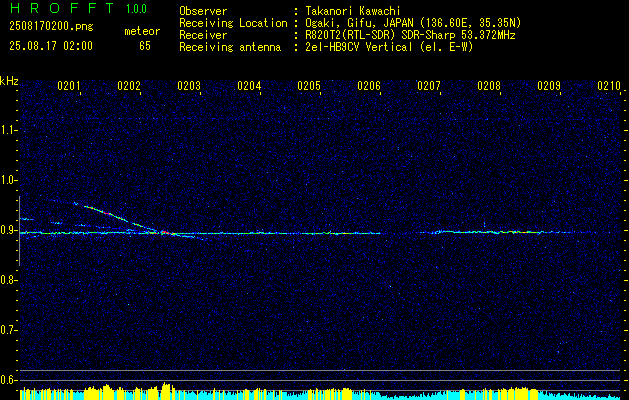Click timestamp 25.08.17 02:00
The width and height of the screenshot is (629, 400).
51,45
